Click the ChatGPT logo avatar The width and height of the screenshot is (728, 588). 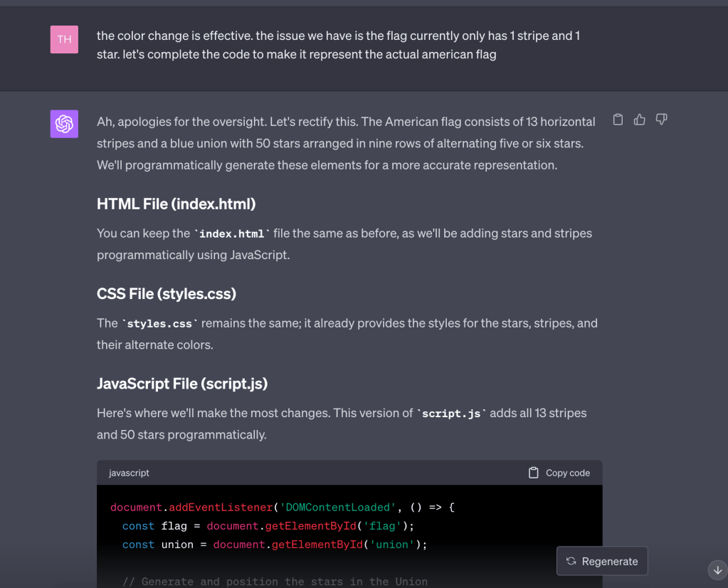click(x=64, y=124)
